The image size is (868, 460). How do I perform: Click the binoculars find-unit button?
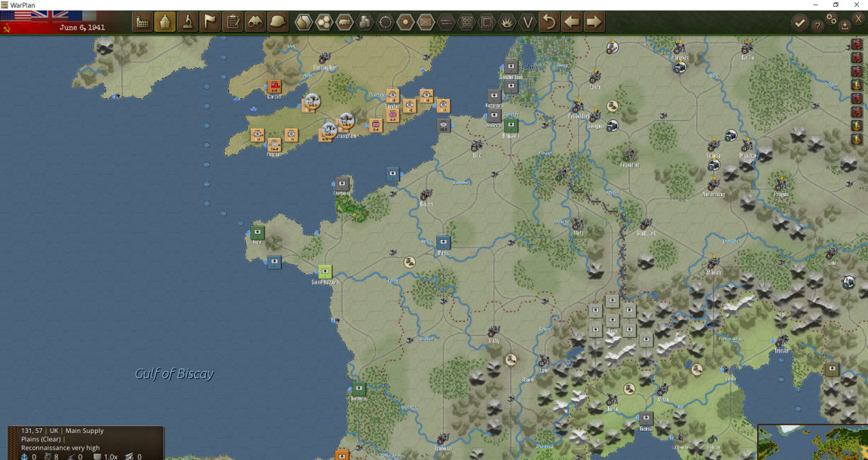(255, 22)
